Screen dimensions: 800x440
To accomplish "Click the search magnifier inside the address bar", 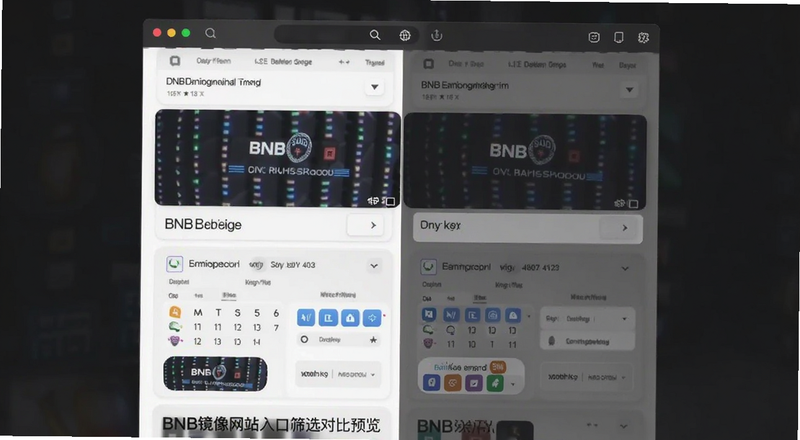I will [x=374, y=35].
